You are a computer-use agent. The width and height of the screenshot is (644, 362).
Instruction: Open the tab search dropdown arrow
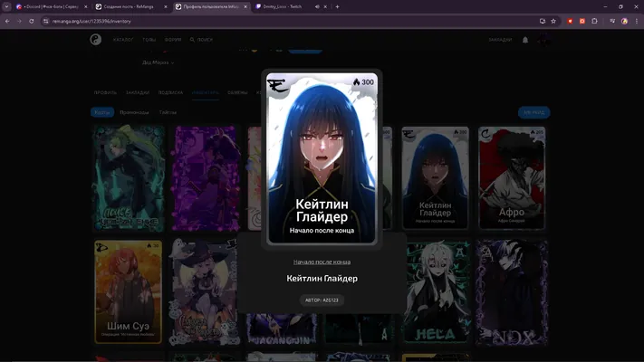tap(6, 6)
